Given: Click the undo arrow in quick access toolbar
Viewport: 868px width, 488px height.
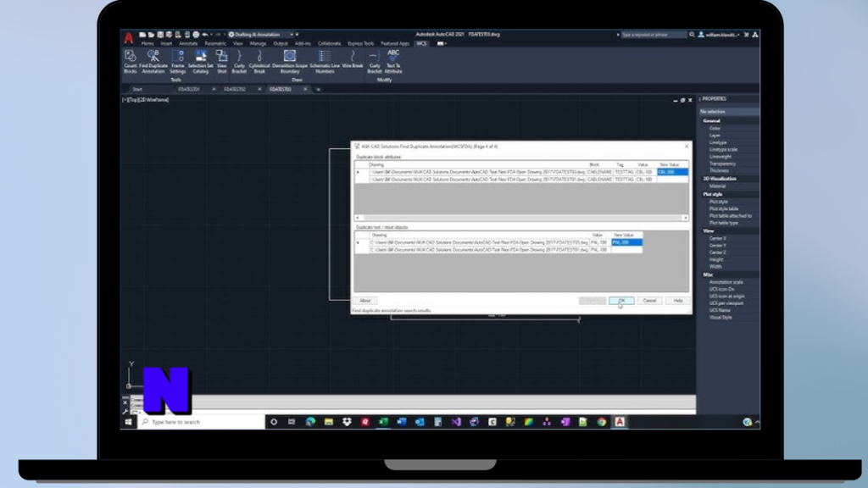Looking at the screenshot, I should coord(205,34).
